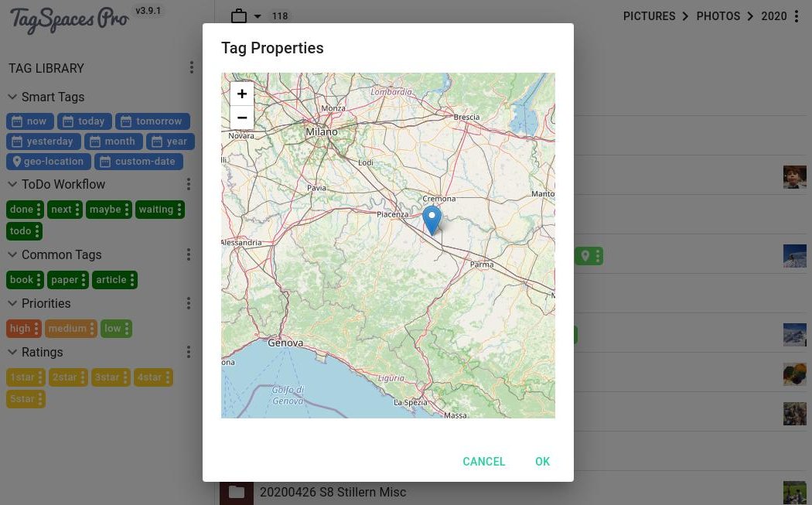Open the child portrait thumbnail
This screenshot has height=505, width=812.
point(794,177)
